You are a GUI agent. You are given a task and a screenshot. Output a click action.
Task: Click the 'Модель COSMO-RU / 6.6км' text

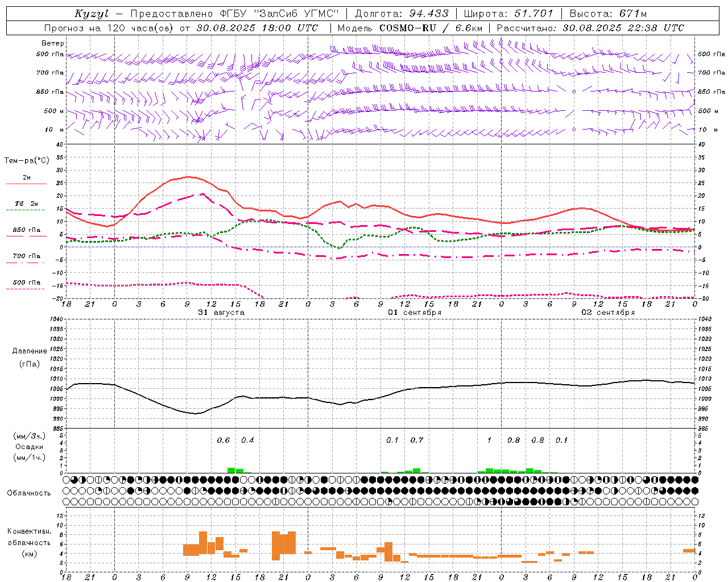point(410,28)
